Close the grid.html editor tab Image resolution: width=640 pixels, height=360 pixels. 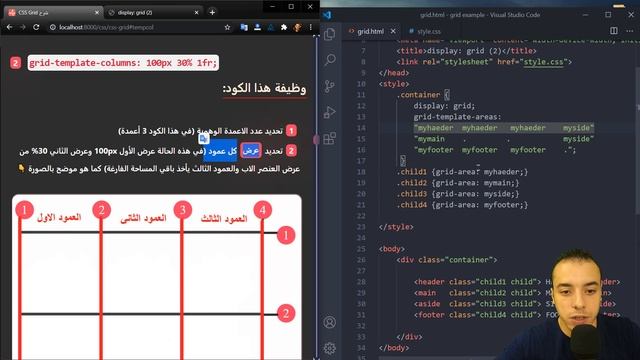pos(393,31)
